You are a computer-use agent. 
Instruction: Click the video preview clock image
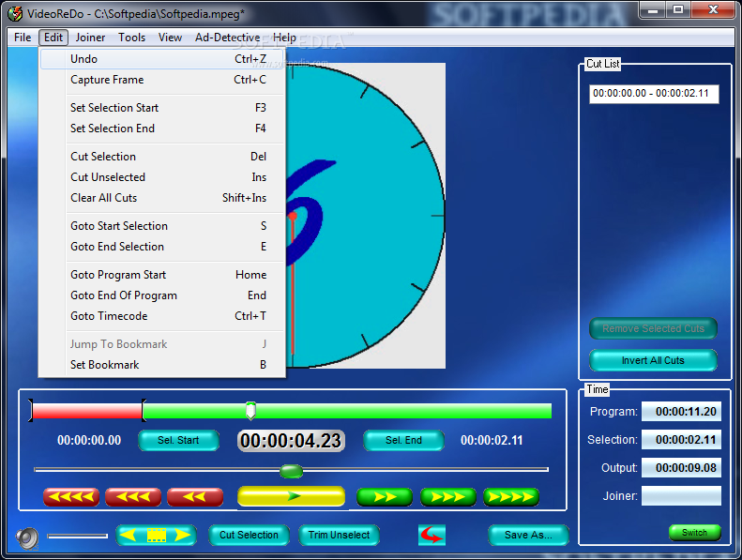tap(365, 216)
